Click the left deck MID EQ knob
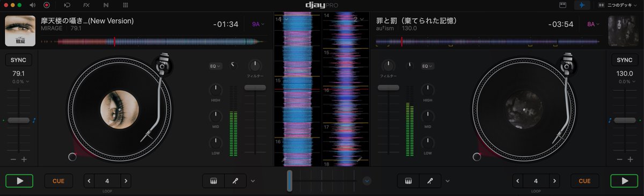Viewport: 644px width, 196px height. coord(215,117)
